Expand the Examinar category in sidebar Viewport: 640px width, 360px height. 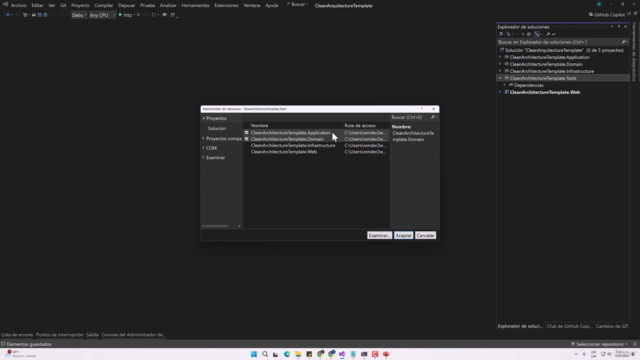(x=204, y=158)
